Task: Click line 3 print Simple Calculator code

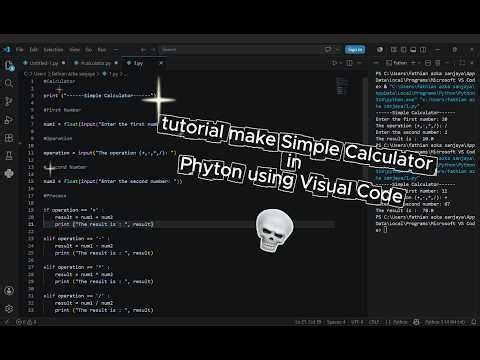Action: (x=99, y=96)
